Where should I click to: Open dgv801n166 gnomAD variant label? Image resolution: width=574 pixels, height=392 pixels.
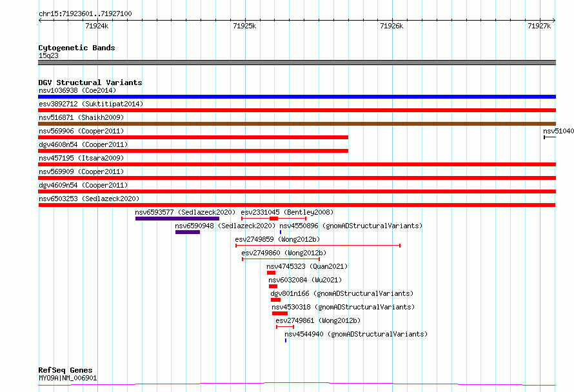(342, 293)
